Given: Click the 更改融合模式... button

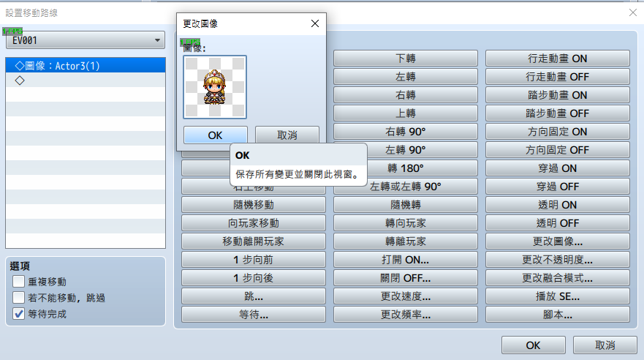Looking at the screenshot, I should coord(557,278).
